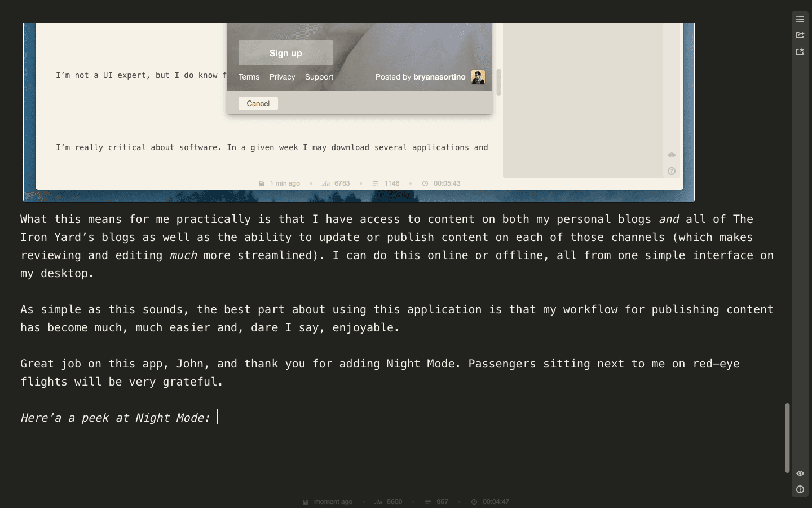Toggle preview mode with the eye icon
The height and width of the screenshot is (508, 812).
tap(800, 474)
